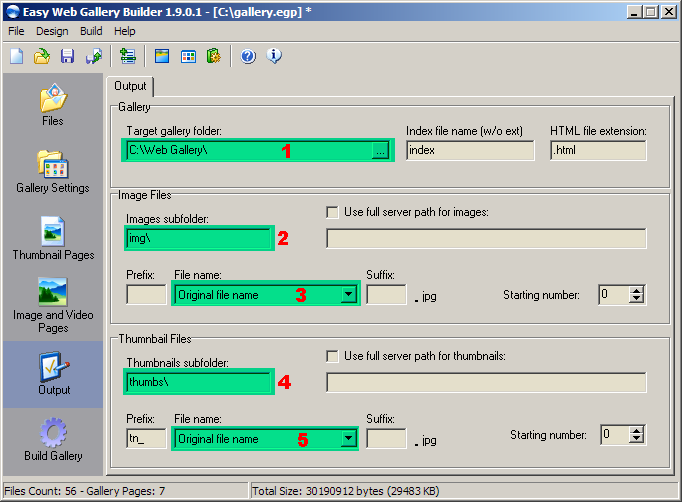Click the About info icon

[274, 56]
